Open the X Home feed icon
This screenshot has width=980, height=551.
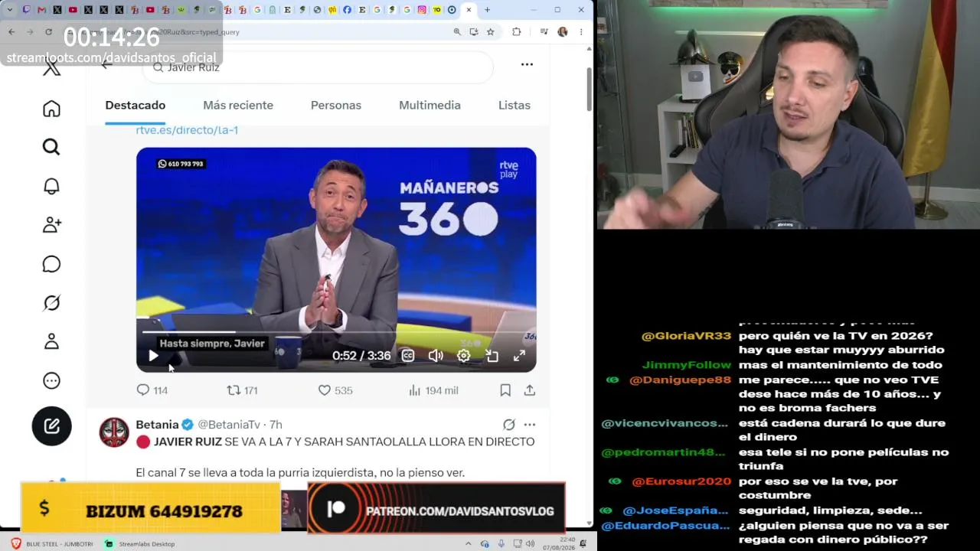pyautogui.click(x=51, y=109)
